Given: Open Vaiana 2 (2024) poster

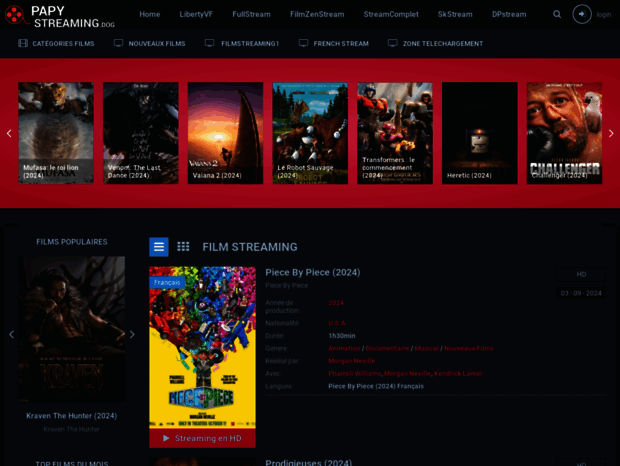Looking at the screenshot, I should 225,133.
